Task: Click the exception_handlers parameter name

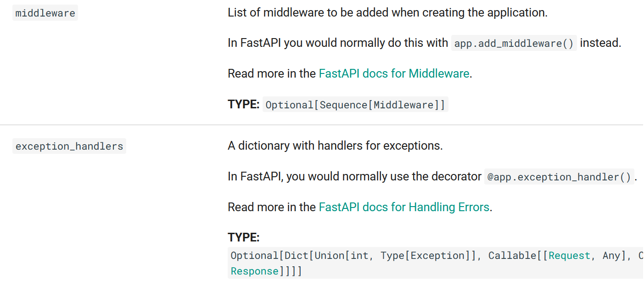Action: [x=69, y=146]
